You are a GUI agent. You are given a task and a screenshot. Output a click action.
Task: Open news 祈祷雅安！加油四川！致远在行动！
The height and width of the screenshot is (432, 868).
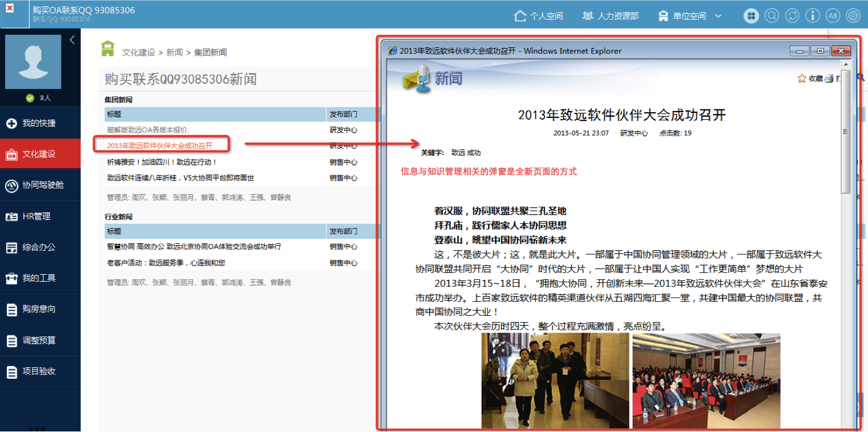(162, 163)
